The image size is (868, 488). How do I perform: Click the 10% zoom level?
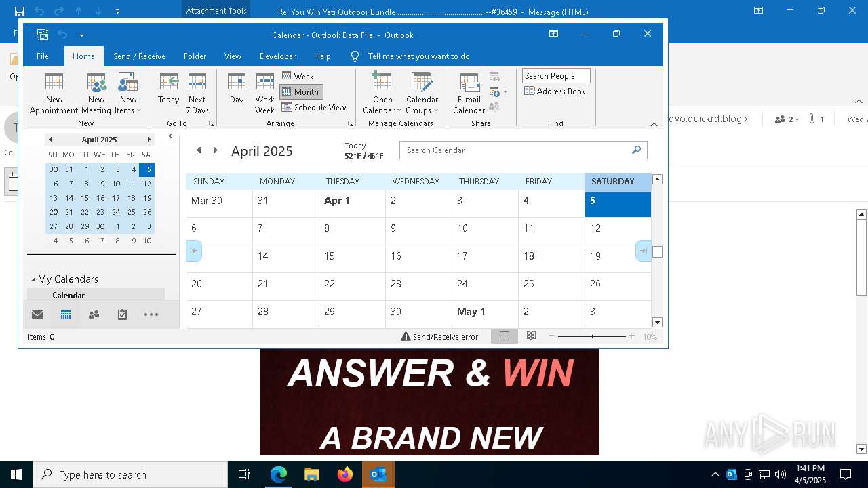(x=650, y=337)
